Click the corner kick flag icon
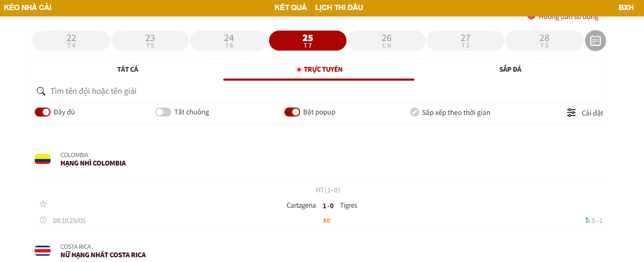This screenshot has width=644, height=262. [x=588, y=220]
